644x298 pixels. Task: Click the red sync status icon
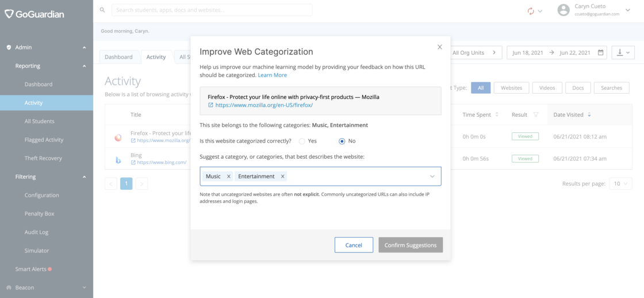(x=531, y=11)
